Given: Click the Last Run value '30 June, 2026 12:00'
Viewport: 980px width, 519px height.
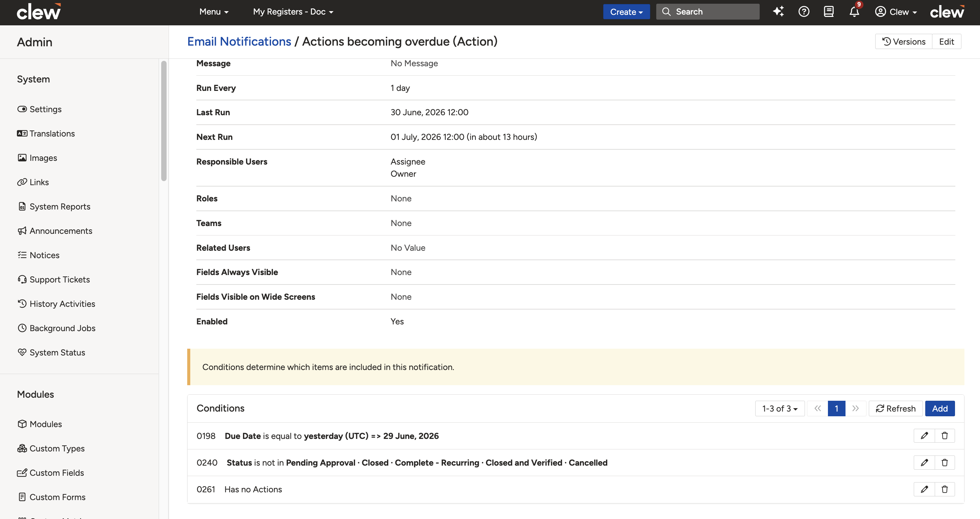Looking at the screenshot, I should (429, 112).
